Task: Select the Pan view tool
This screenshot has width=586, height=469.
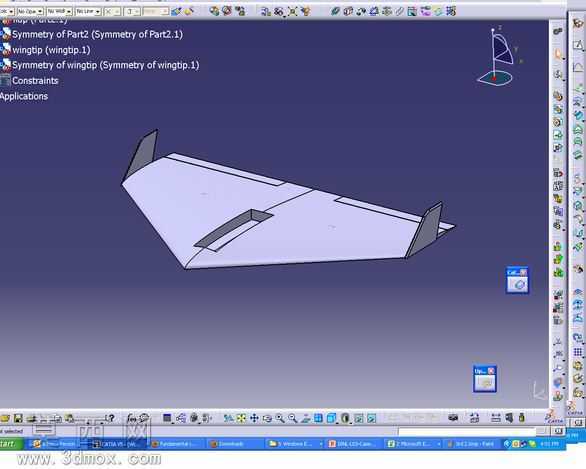Action: (254, 419)
